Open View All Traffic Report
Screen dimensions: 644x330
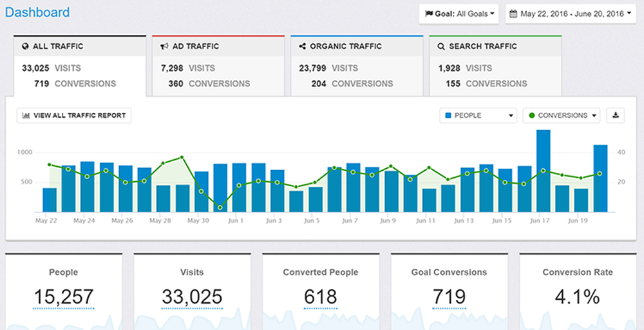point(74,115)
